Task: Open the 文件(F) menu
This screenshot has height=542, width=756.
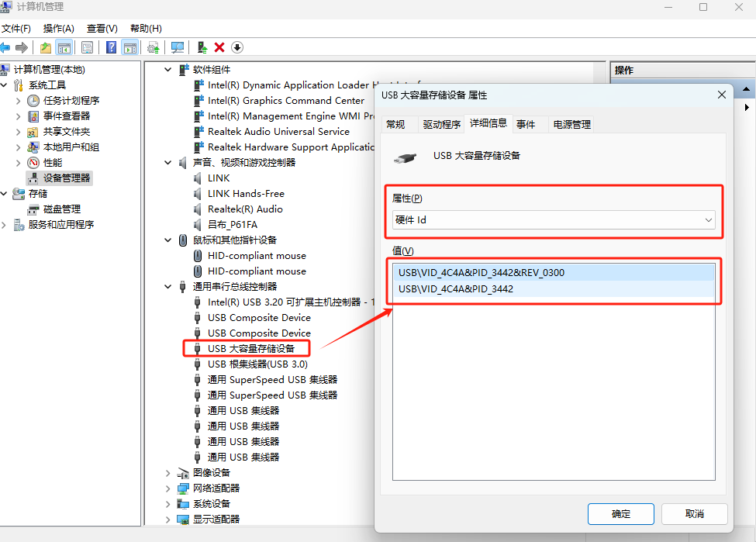Action: (x=16, y=29)
